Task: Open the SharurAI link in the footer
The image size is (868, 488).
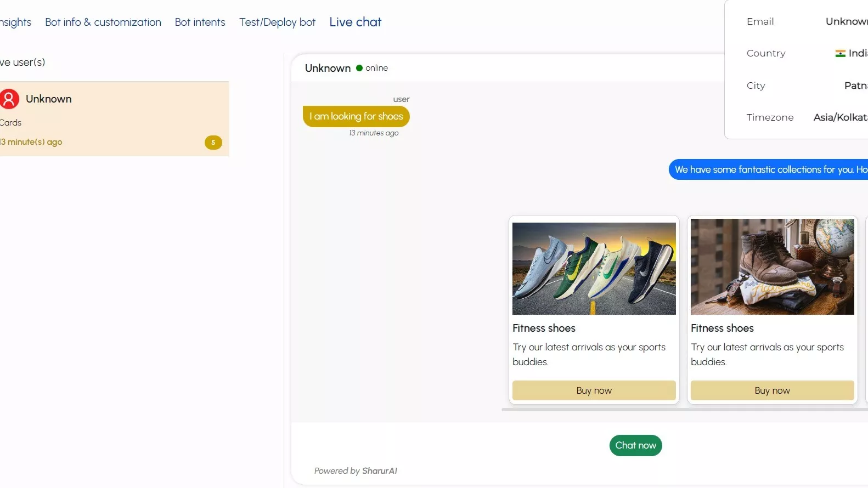Action: (x=379, y=470)
